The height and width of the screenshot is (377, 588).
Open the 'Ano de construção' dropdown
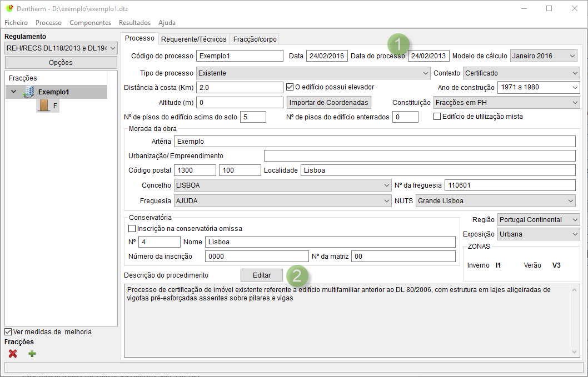pyautogui.click(x=539, y=87)
